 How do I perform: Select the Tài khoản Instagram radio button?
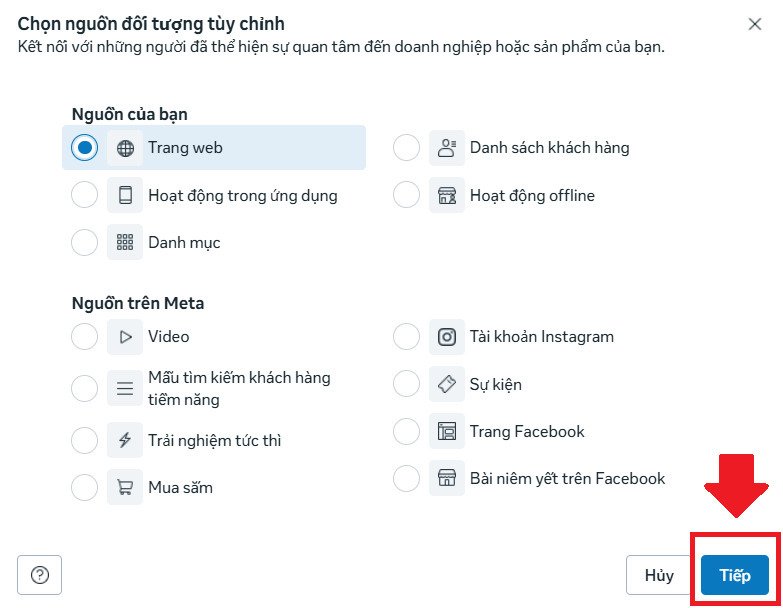[x=407, y=337]
